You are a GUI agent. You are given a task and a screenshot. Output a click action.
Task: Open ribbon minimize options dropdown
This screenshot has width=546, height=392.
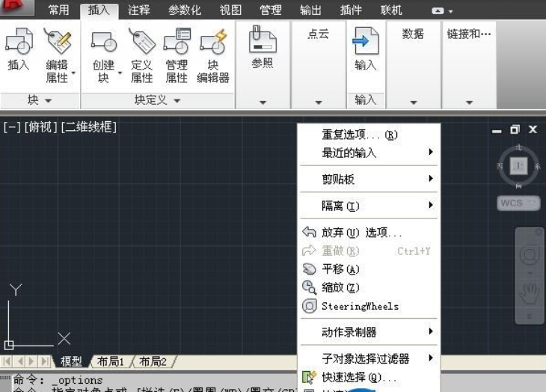pyautogui.click(x=450, y=11)
